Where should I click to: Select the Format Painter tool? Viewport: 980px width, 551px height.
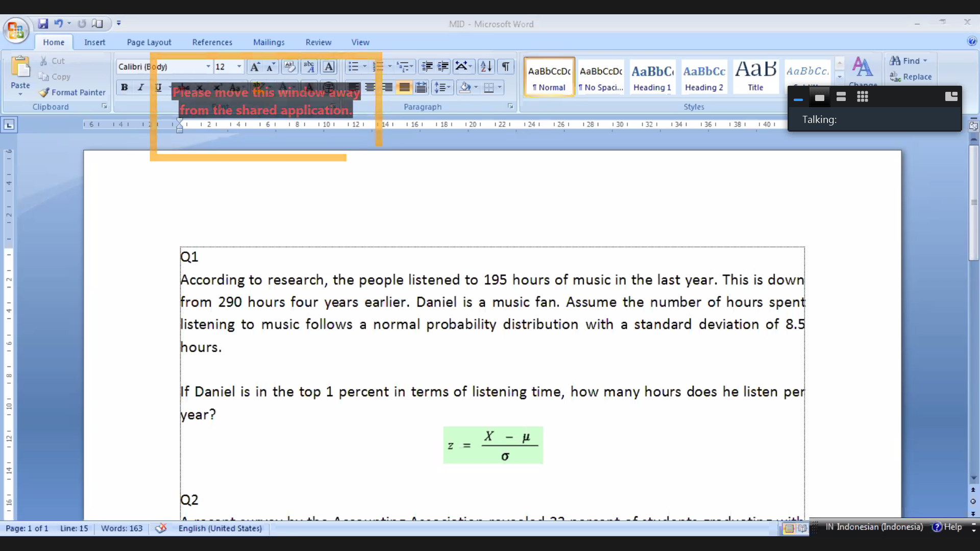72,92
